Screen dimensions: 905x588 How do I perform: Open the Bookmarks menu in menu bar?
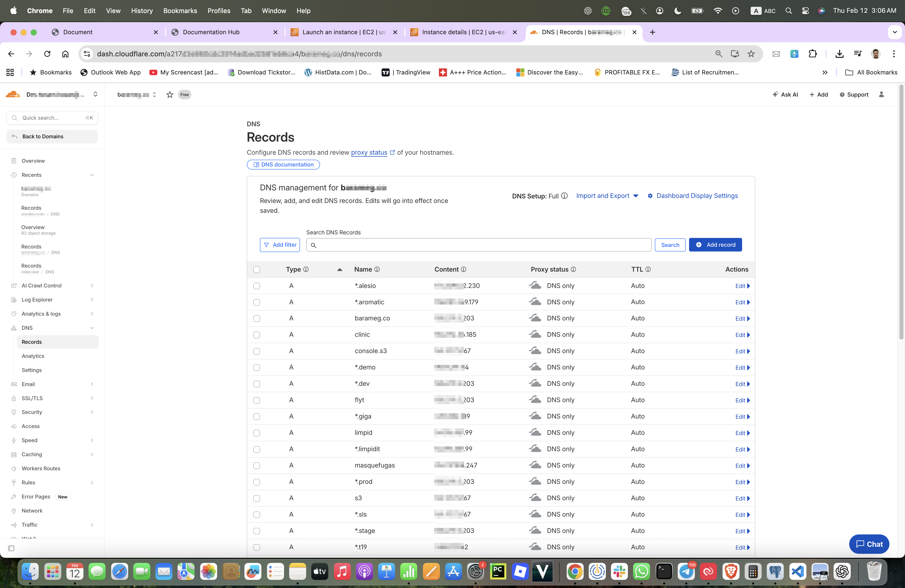click(x=180, y=11)
